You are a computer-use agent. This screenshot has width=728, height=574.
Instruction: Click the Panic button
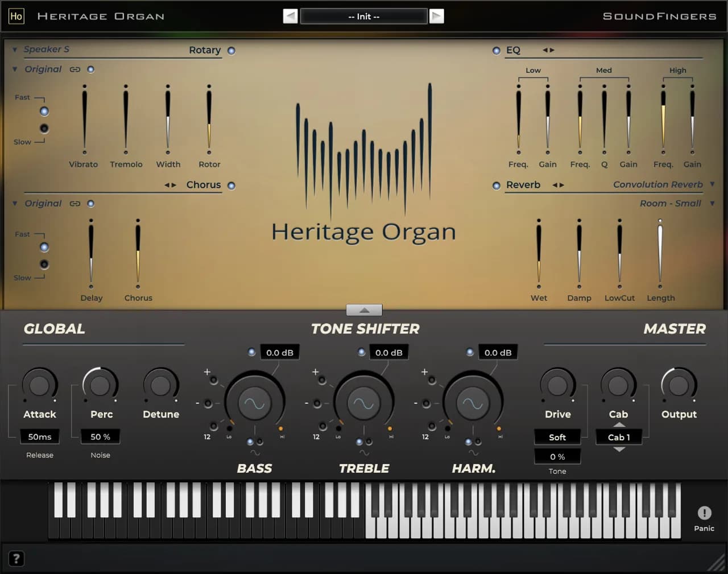click(x=704, y=514)
